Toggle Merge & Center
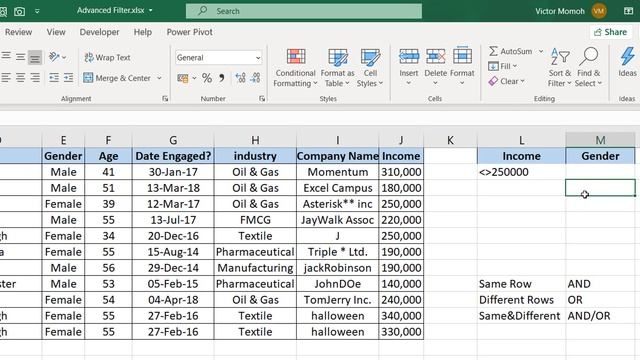 pyautogui.click(x=117, y=78)
